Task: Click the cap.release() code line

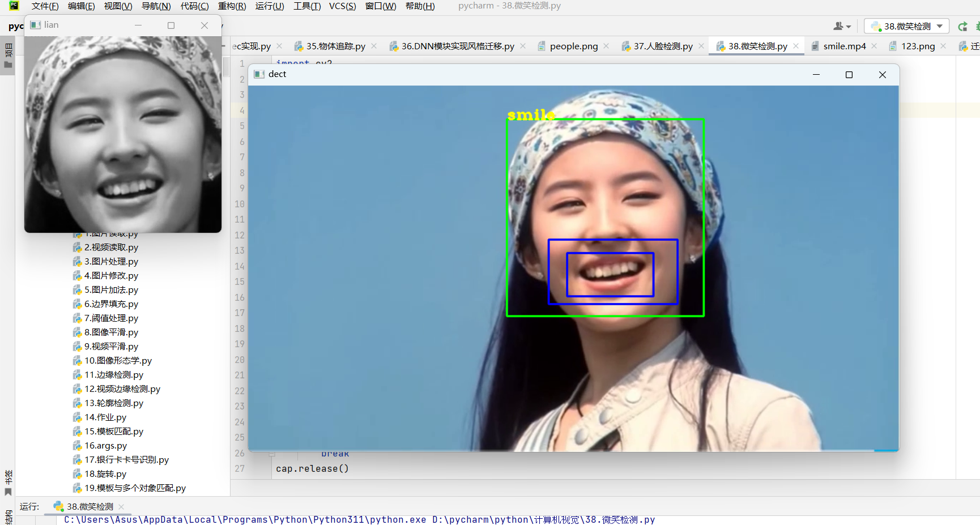Action: tap(312, 469)
